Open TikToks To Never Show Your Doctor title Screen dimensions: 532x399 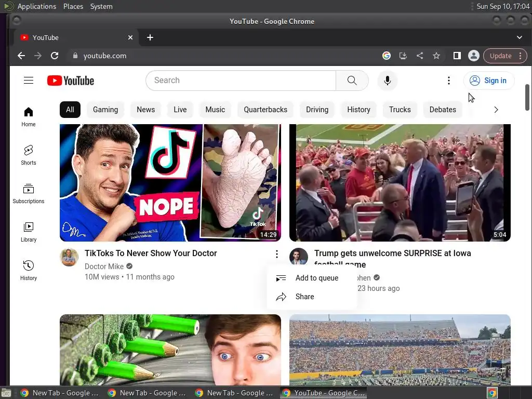click(x=151, y=253)
